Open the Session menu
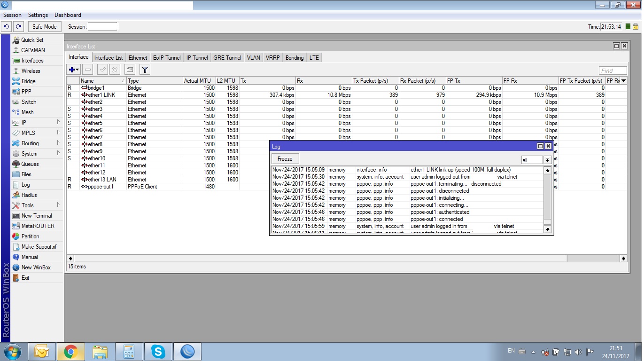The height and width of the screenshot is (361, 644). 12,15
